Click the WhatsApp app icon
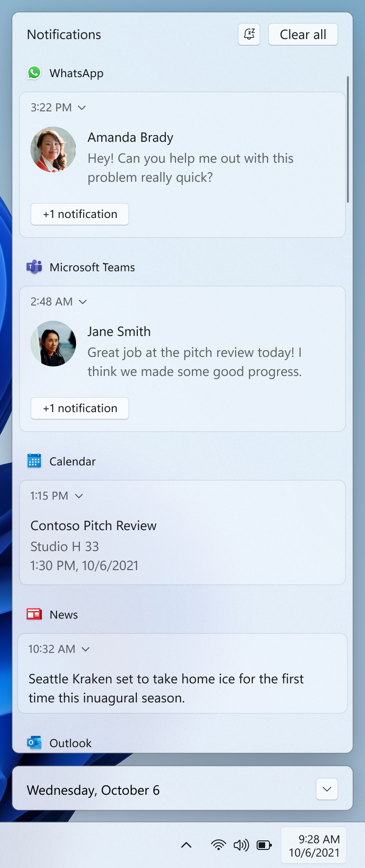Viewport: 365px width, 868px height. click(x=34, y=73)
